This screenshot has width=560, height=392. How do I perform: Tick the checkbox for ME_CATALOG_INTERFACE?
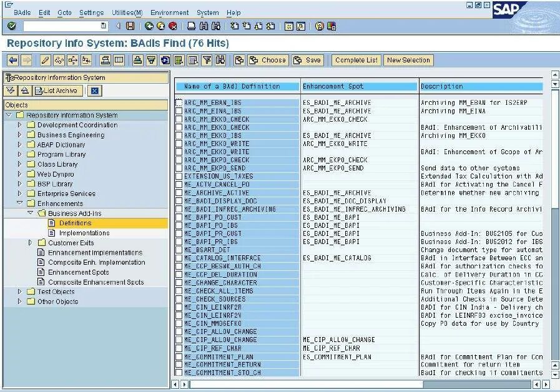click(179, 258)
